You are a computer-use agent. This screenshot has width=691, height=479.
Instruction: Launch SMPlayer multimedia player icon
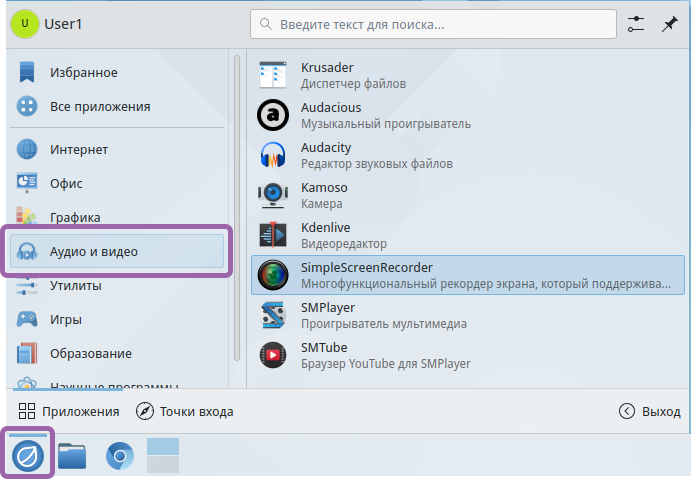(x=273, y=315)
